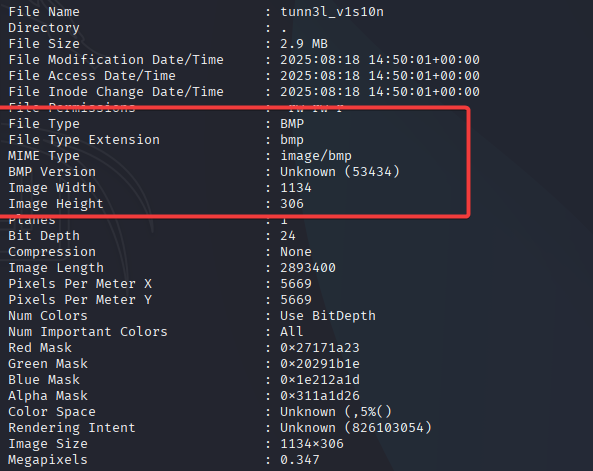Click the Green Mask hex value

[320, 364]
